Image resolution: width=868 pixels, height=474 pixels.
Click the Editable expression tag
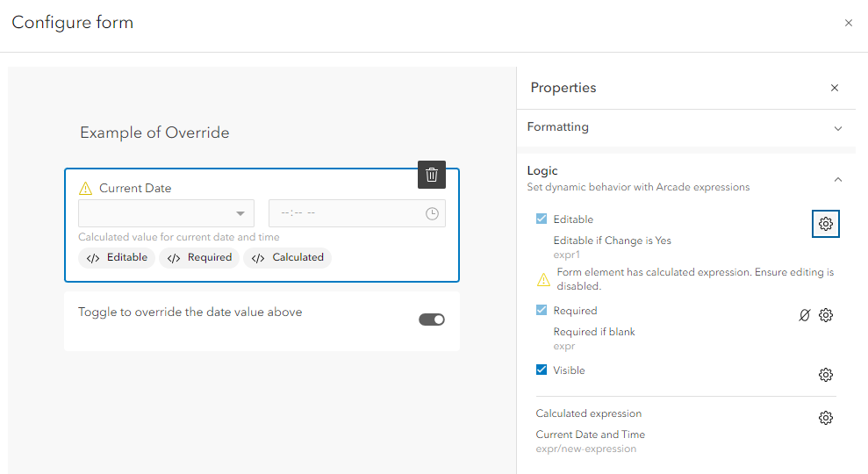[117, 258]
